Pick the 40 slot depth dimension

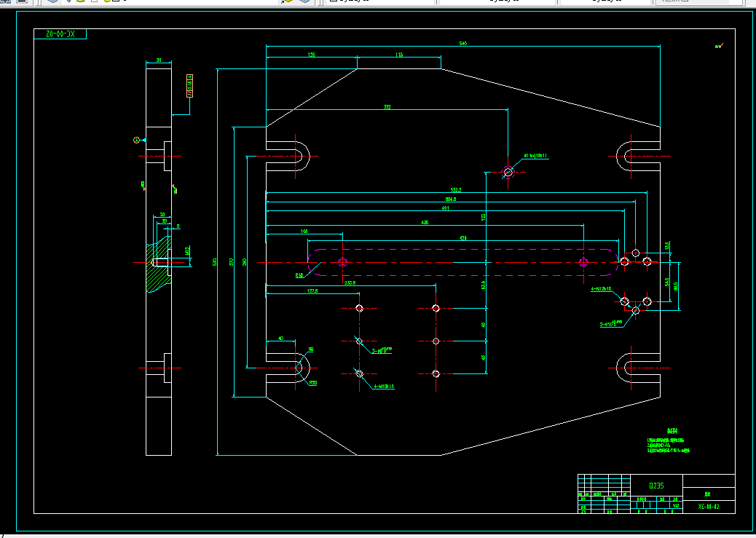280,339
